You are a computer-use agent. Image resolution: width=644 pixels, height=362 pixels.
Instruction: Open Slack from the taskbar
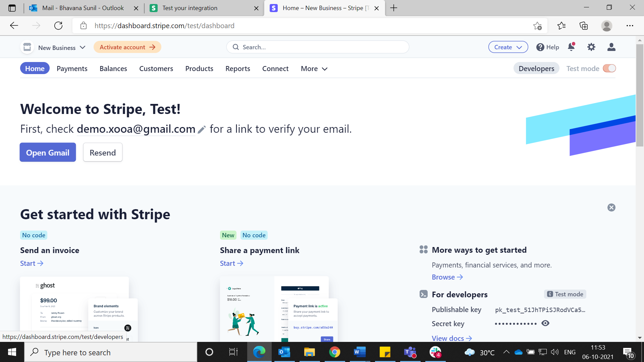point(435,352)
